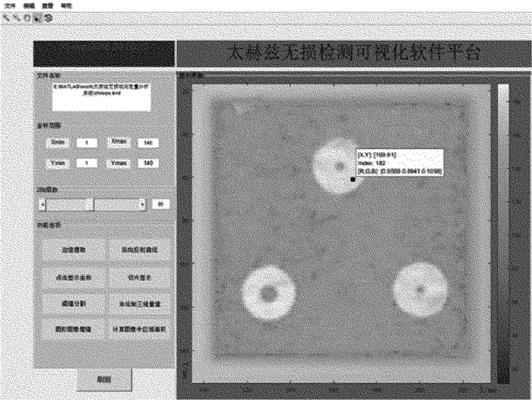This screenshot has width=532, height=400.
Task: Click the slider track under the parameter label
Action: [92, 204]
